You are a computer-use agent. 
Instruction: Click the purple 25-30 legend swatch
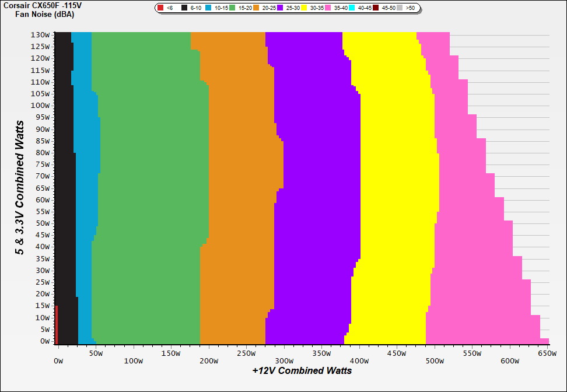(x=281, y=8)
